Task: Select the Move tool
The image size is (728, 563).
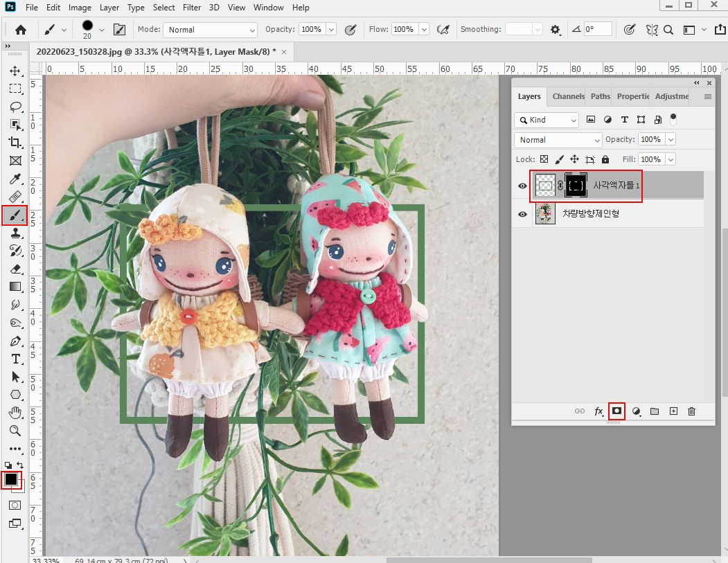Action: [x=15, y=71]
